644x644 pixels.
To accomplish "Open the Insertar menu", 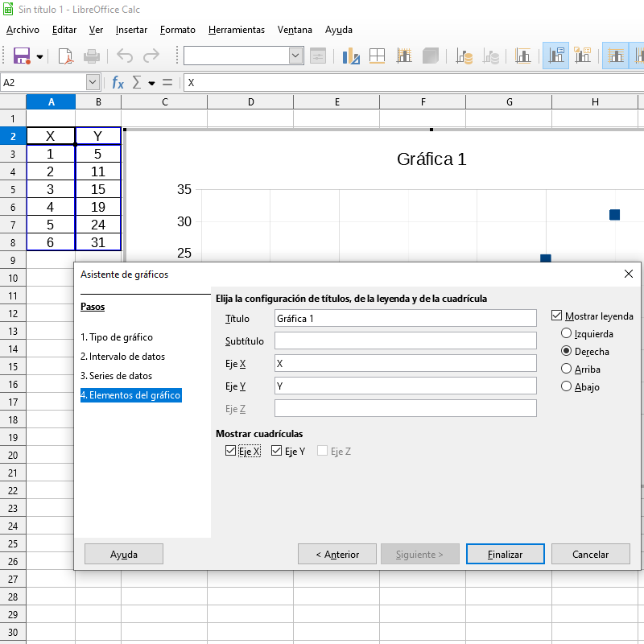I will [131, 30].
